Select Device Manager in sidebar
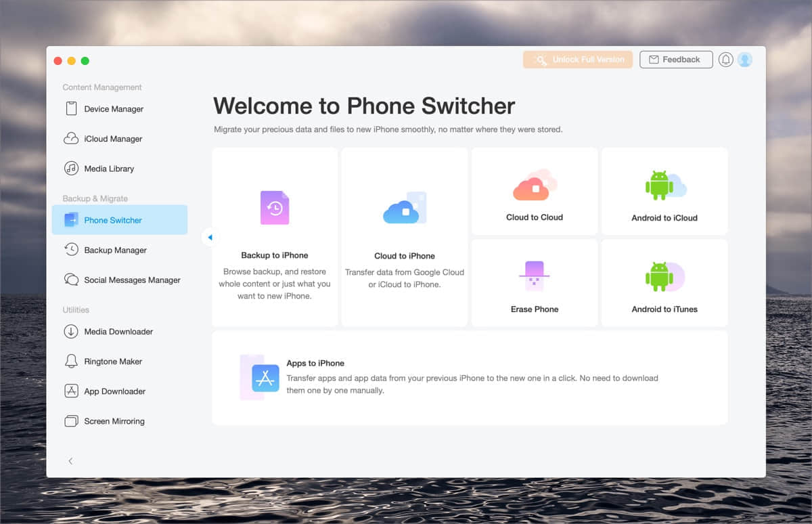 point(120,109)
